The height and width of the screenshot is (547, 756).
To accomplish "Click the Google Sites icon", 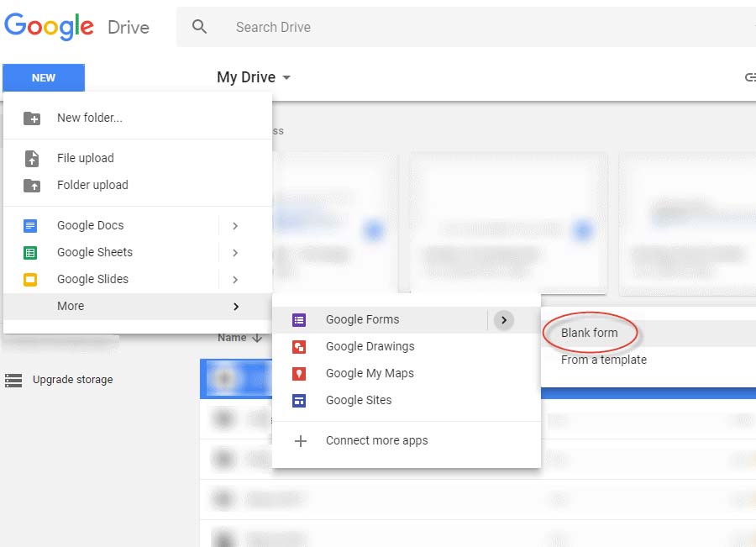I will [x=299, y=400].
